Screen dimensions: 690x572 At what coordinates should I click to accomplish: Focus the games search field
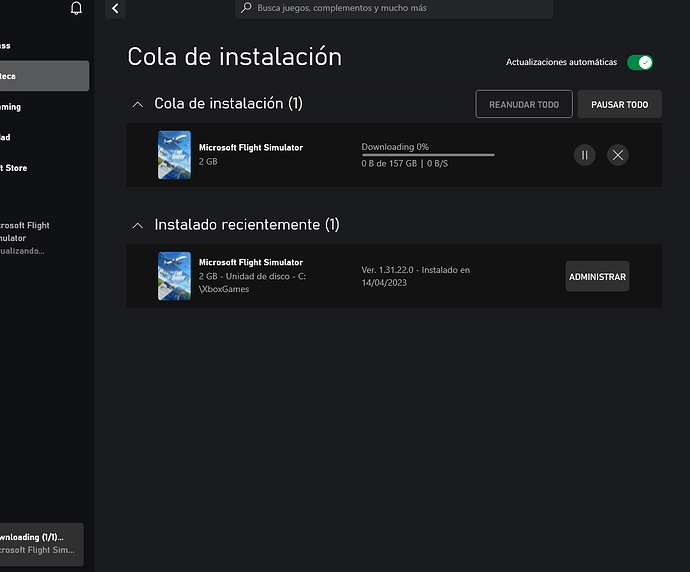[394, 8]
